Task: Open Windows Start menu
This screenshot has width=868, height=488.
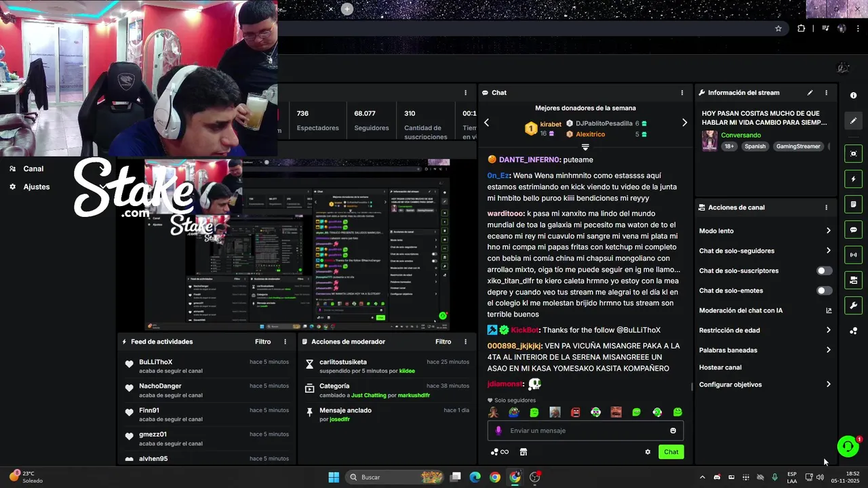Action: [x=334, y=477]
